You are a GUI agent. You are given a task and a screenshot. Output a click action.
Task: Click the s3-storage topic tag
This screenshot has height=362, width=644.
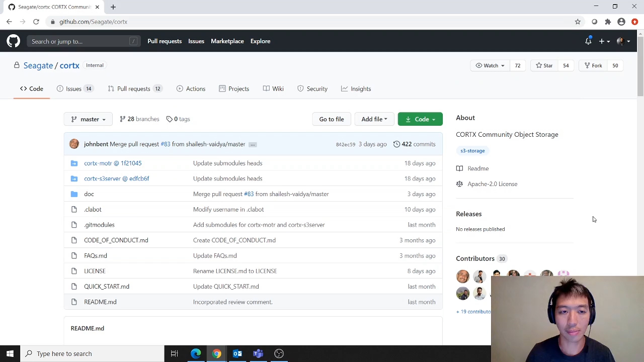click(x=472, y=151)
